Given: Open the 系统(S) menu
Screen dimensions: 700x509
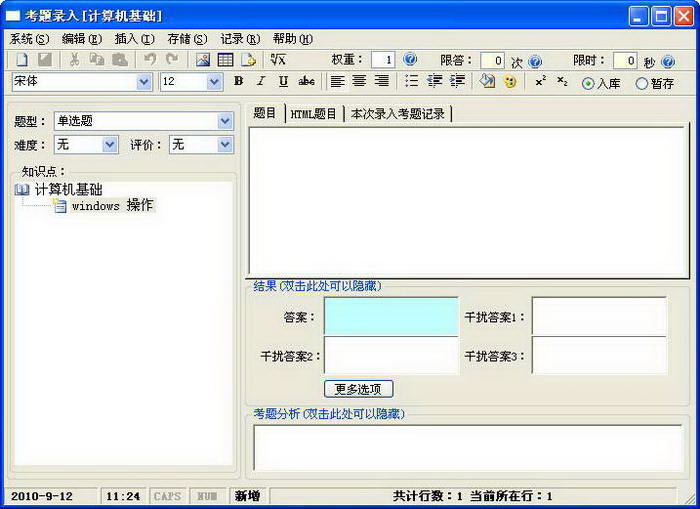Looking at the screenshot, I should coord(29,39).
